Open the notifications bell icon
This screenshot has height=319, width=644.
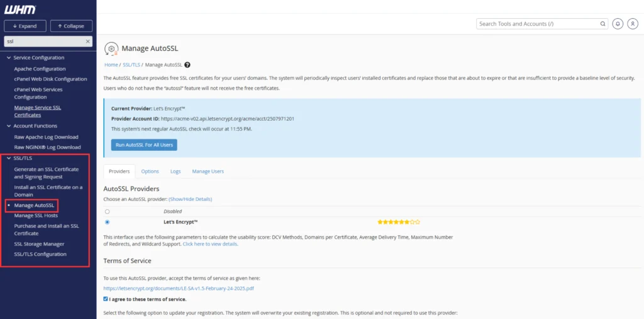pos(618,24)
